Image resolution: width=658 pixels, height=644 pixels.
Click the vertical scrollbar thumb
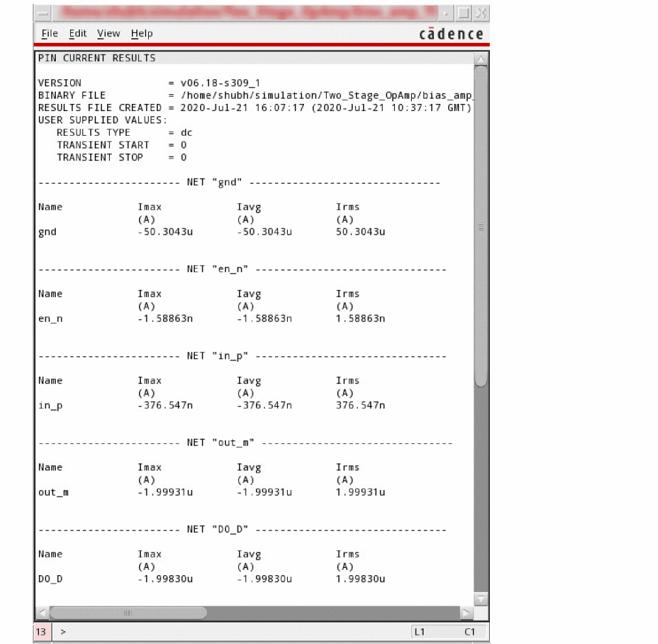[x=481, y=227]
